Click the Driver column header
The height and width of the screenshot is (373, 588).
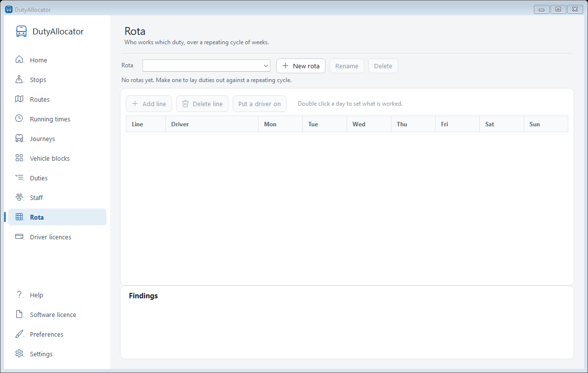coord(212,124)
